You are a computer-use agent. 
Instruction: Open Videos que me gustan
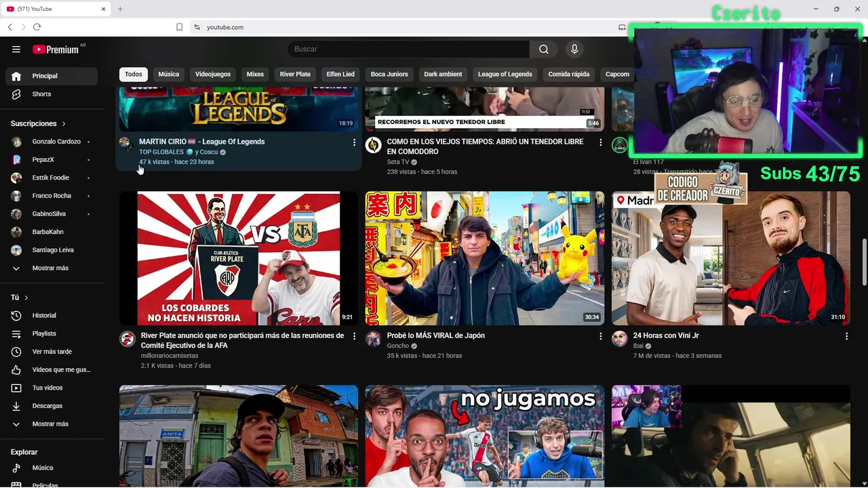pyautogui.click(x=52, y=370)
